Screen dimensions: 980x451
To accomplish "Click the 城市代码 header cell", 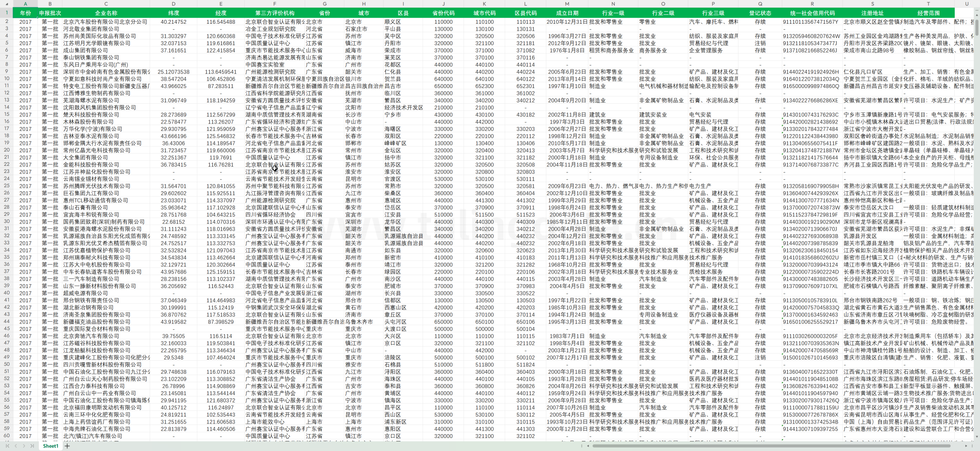I will (x=484, y=13).
